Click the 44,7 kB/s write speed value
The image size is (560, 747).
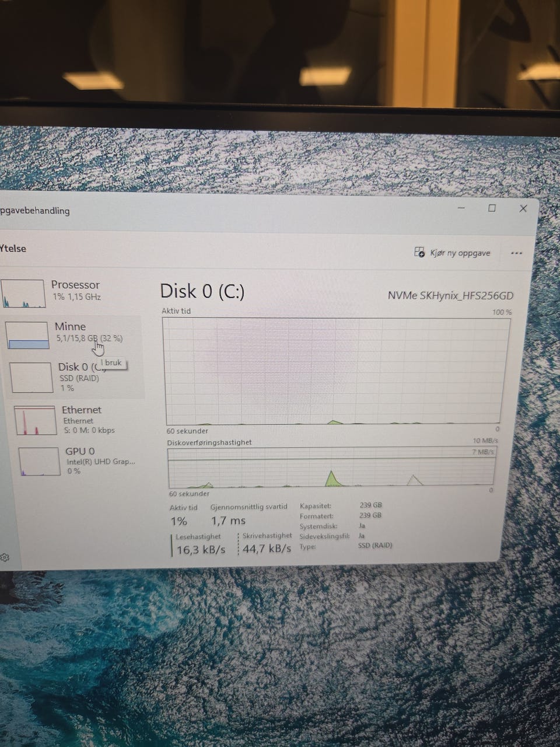click(x=267, y=549)
